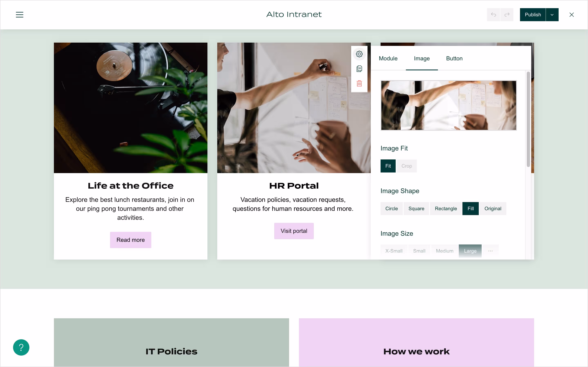Click the Read more button

pos(130,240)
